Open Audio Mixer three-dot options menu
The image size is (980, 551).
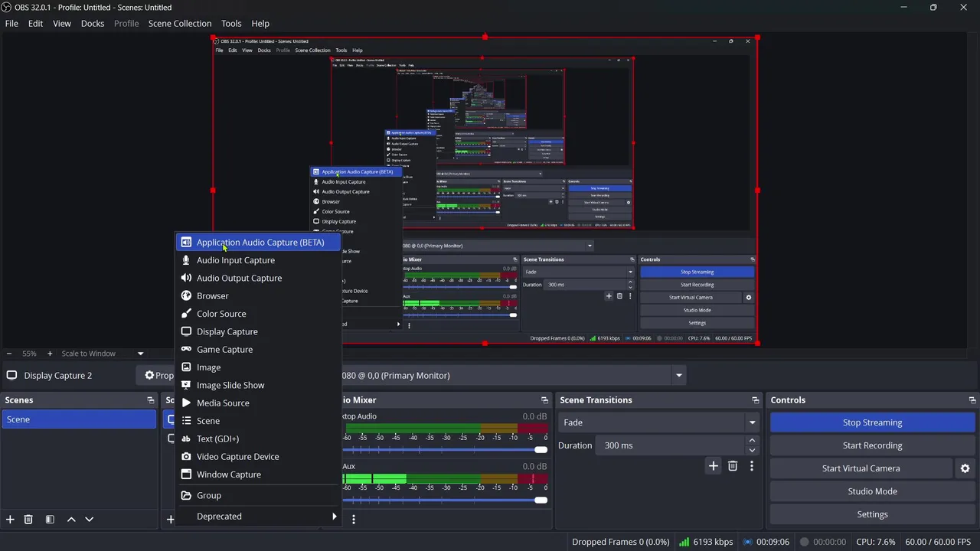tap(353, 519)
